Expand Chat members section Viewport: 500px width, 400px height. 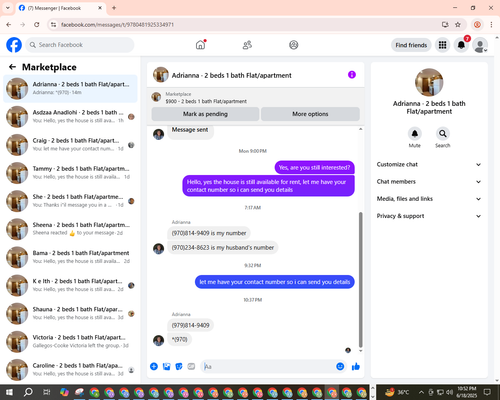point(429,182)
